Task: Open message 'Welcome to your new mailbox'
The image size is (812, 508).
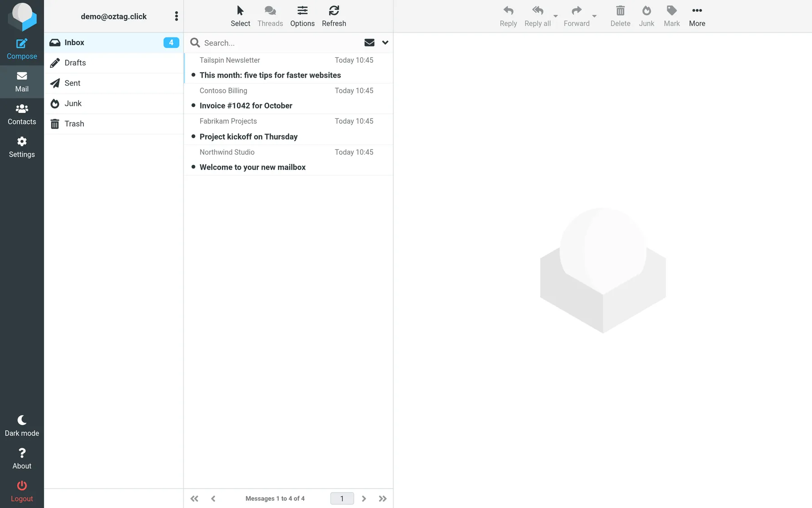Action: click(x=288, y=160)
